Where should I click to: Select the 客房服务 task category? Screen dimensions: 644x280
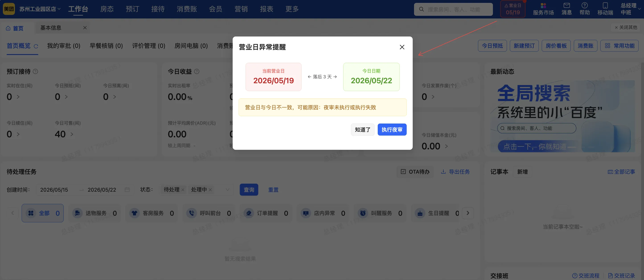[151, 213]
